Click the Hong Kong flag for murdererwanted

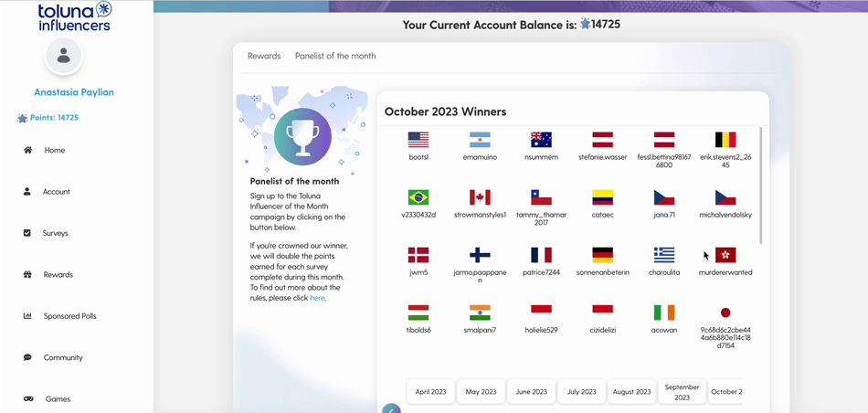(725, 255)
